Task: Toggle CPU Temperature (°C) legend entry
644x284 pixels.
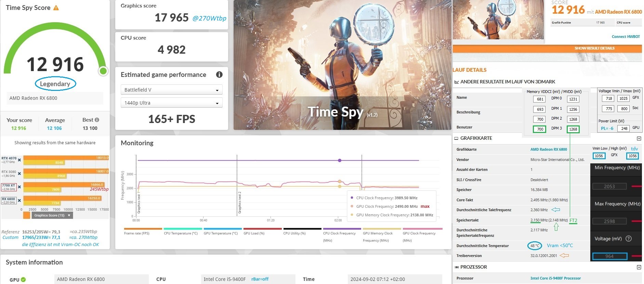Action: [183, 232]
